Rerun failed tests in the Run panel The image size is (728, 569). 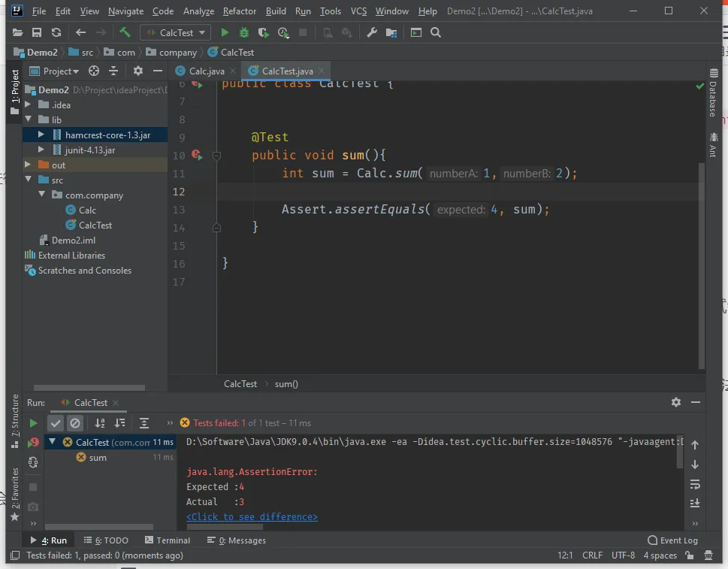pos(33,443)
